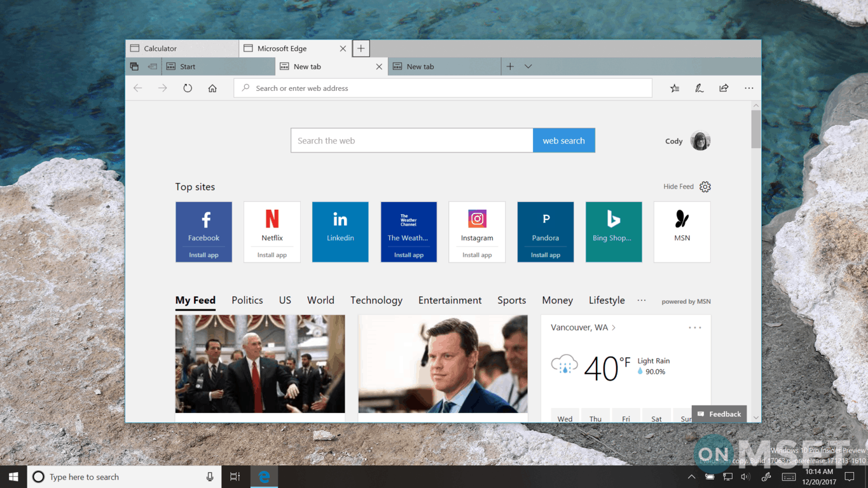Click the Share icon in toolbar

click(724, 88)
